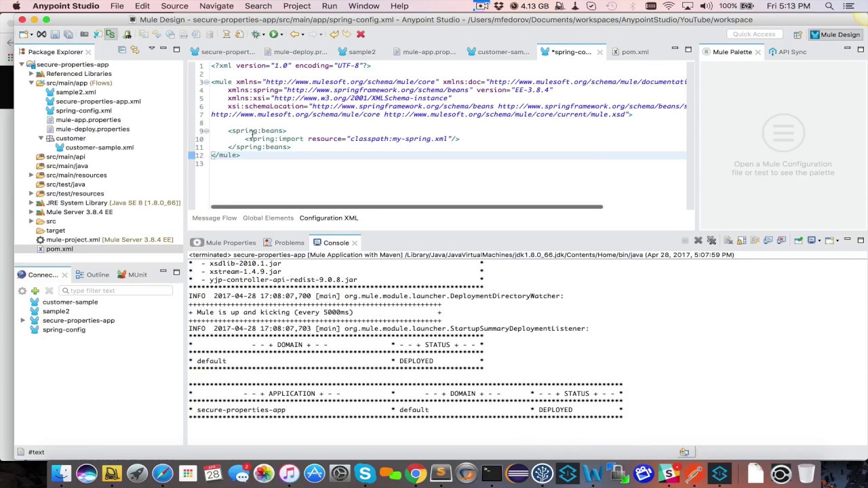The width and height of the screenshot is (868, 488).
Task: Expand Mule Server 3.8.4 EE node
Action: click(x=31, y=212)
